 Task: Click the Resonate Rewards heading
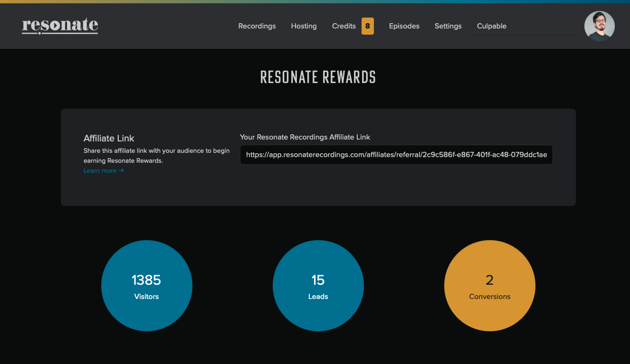coord(318,77)
